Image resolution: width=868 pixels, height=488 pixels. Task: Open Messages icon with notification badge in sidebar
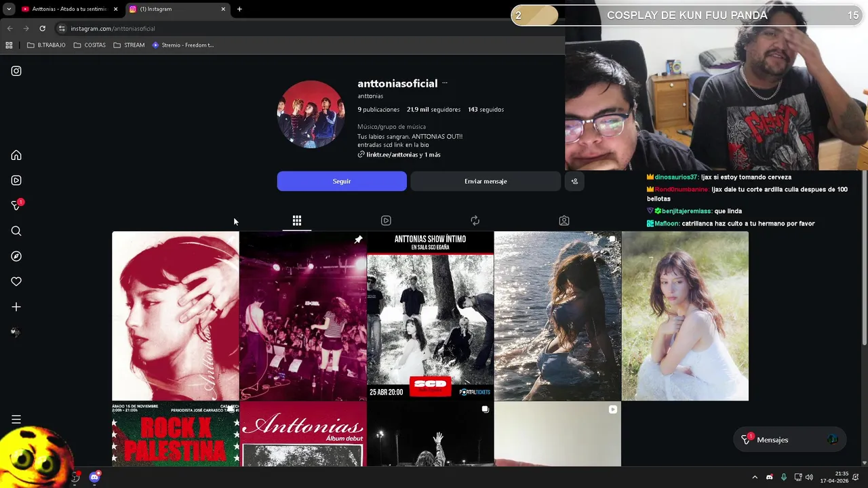coord(16,205)
